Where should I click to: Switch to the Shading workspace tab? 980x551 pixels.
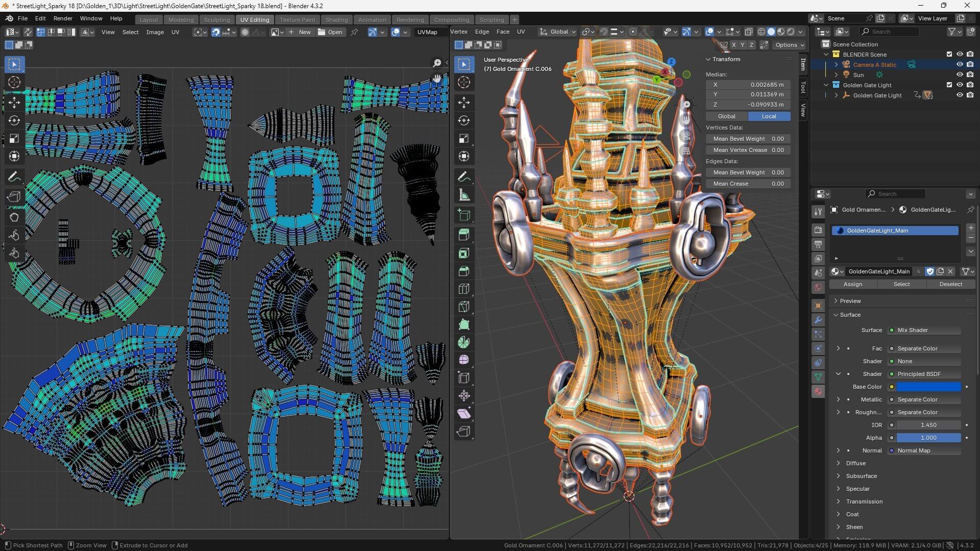pos(336,19)
